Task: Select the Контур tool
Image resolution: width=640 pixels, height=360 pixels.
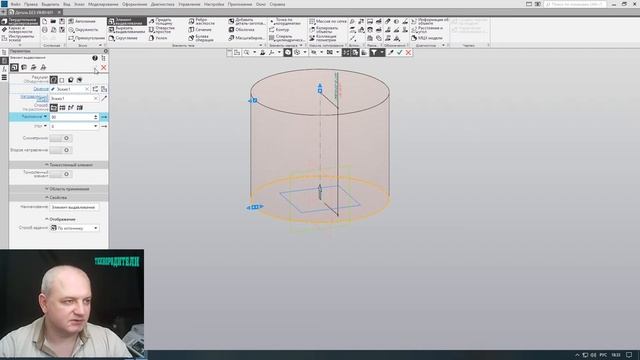Action: pyautogui.click(x=279, y=30)
